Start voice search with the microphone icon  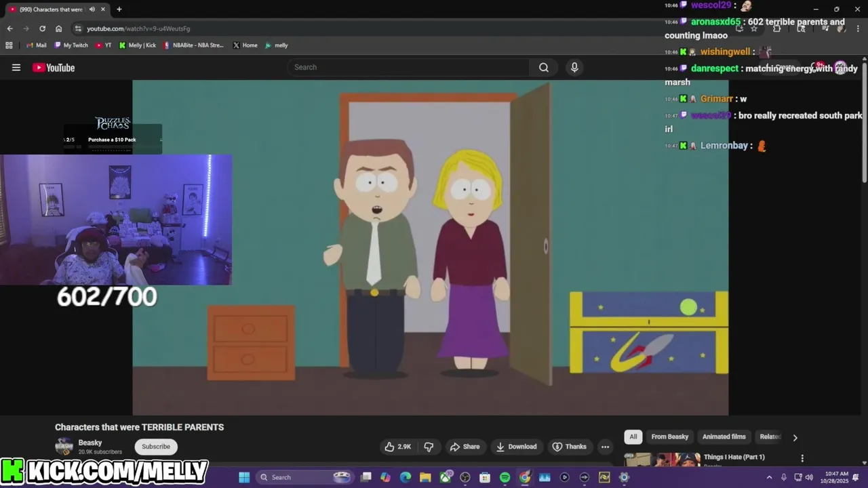[574, 67]
